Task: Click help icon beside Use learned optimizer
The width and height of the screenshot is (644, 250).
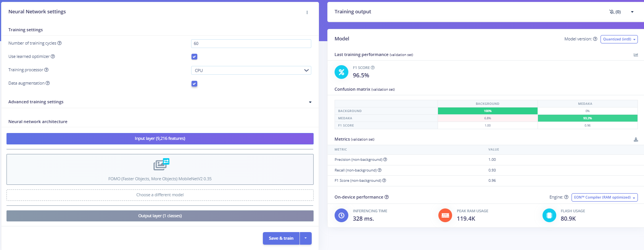Action: [x=53, y=56]
